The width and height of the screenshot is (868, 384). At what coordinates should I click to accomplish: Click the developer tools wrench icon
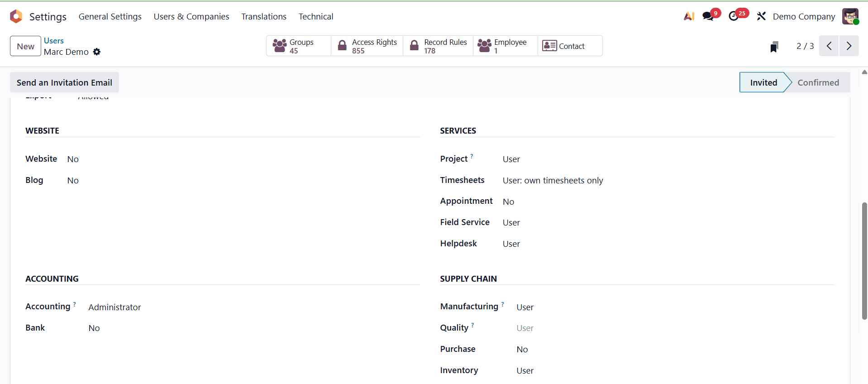click(761, 16)
